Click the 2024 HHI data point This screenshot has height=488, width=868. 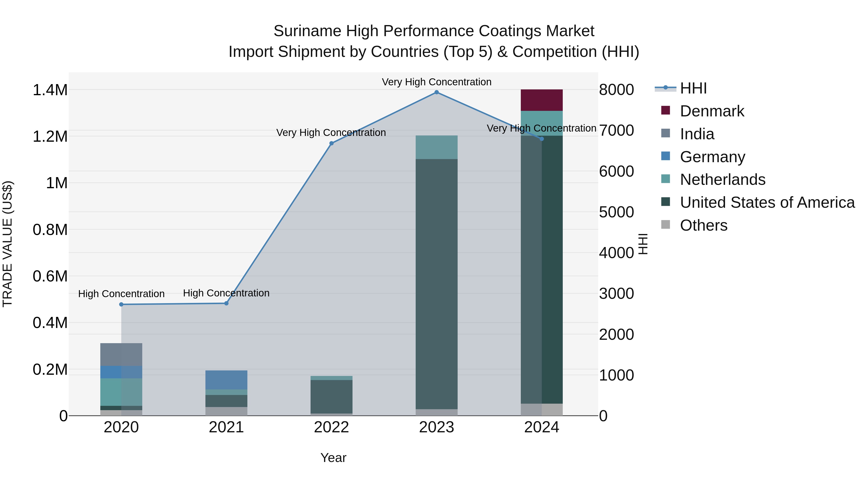click(x=542, y=139)
